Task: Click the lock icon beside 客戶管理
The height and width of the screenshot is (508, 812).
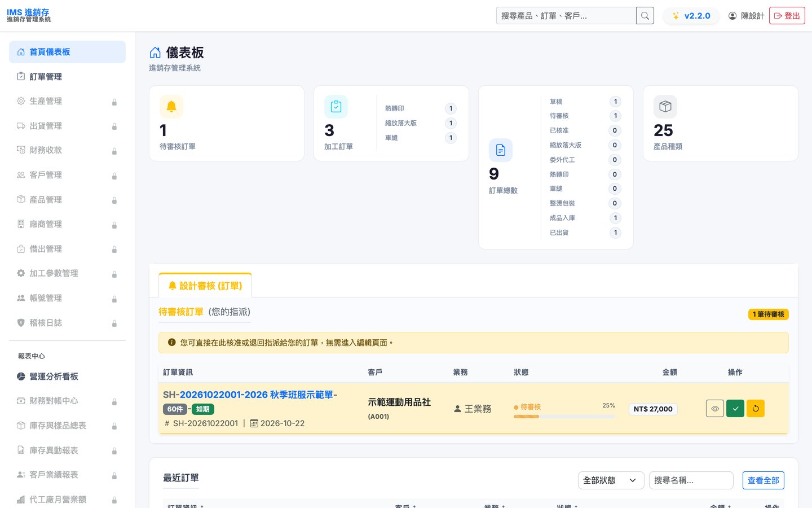Action: click(114, 176)
